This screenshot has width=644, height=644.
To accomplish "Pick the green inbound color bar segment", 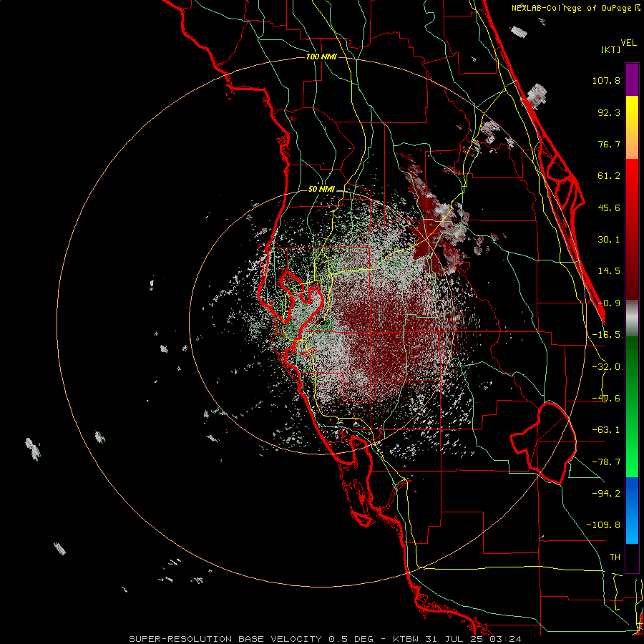I will [x=632, y=406].
